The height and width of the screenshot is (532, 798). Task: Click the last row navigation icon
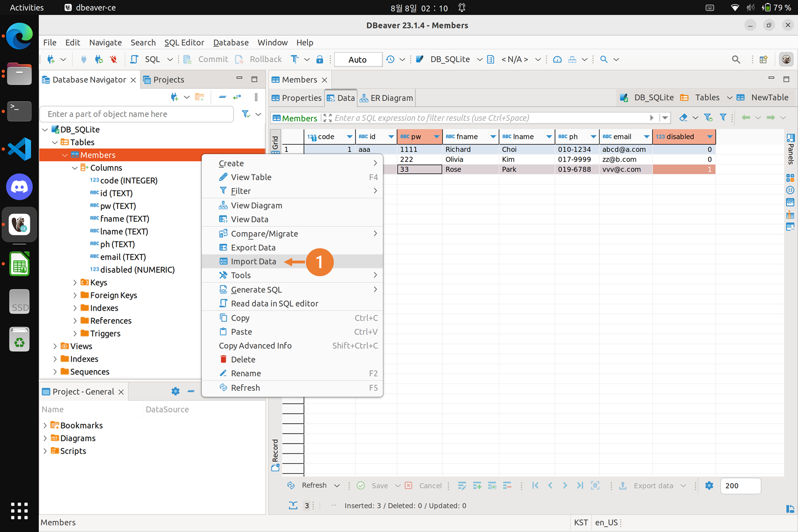click(x=580, y=486)
